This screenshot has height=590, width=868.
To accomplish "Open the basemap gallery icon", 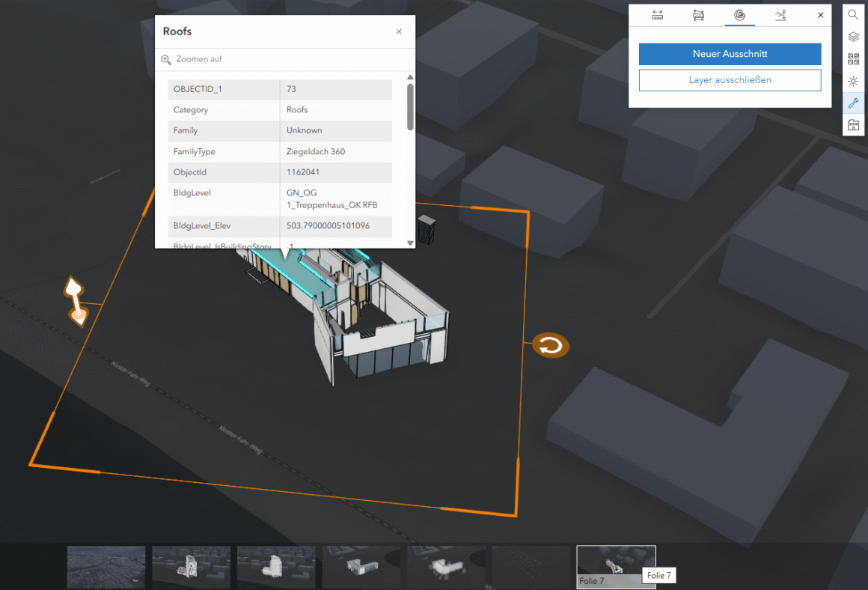I will click(853, 59).
